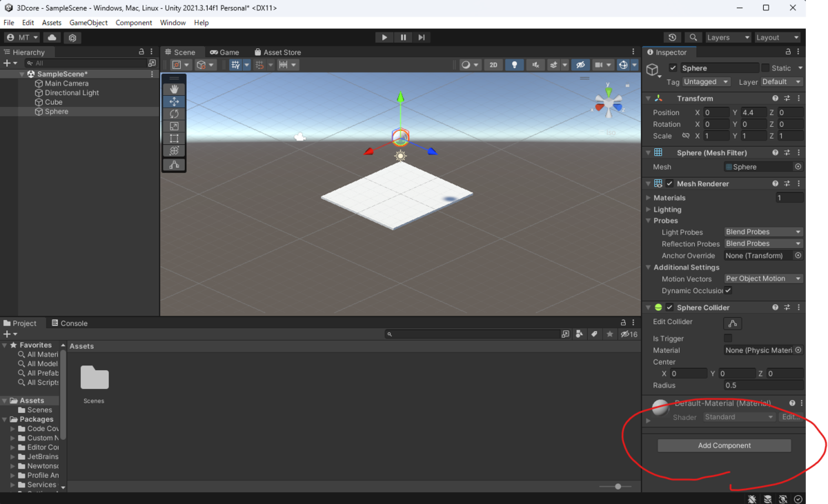Open the Window menu
The height and width of the screenshot is (504, 828).
click(172, 23)
